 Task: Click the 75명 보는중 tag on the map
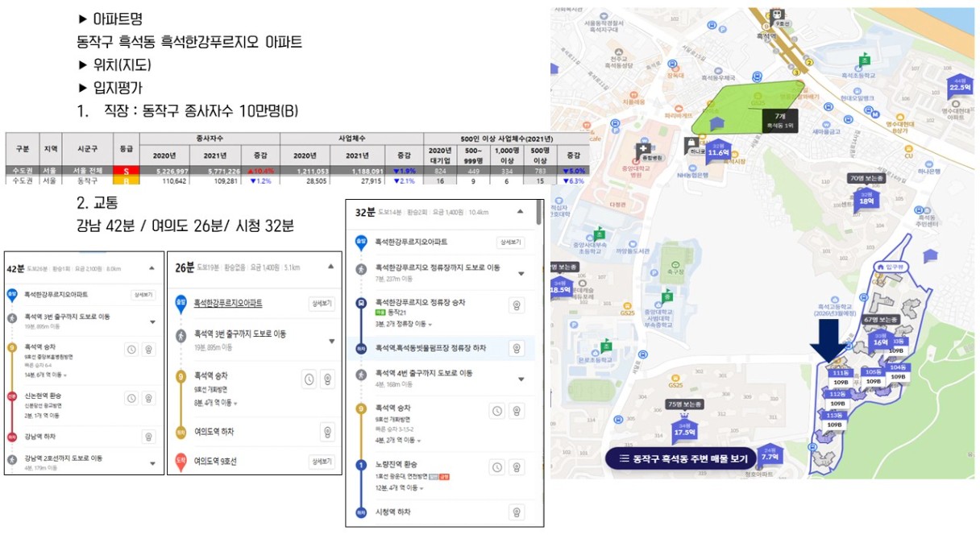[684, 404]
